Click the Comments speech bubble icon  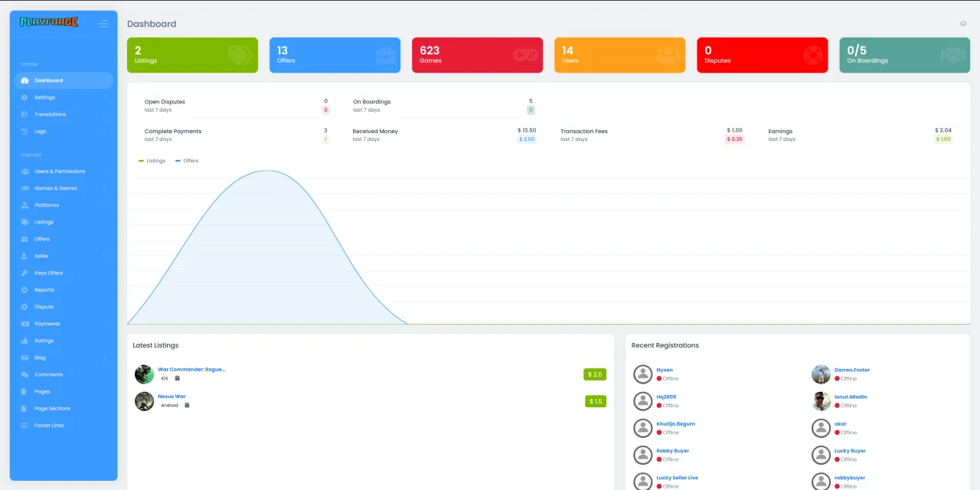pyautogui.click(x=24, y=374)
